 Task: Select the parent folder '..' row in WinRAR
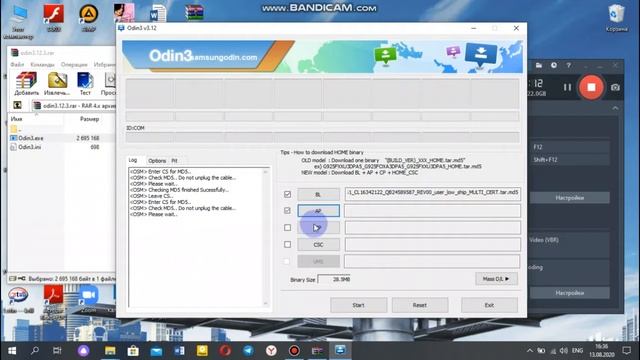[x=61, y=129]
